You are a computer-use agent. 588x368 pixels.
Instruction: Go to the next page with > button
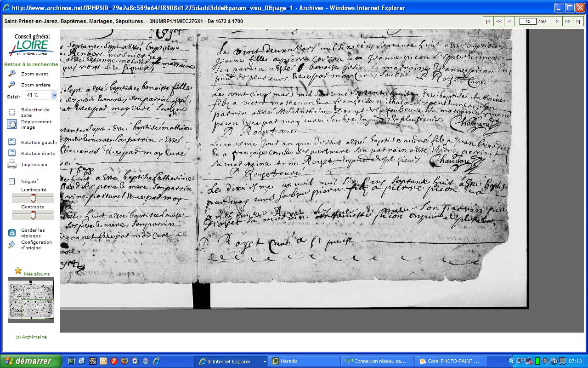557,21
